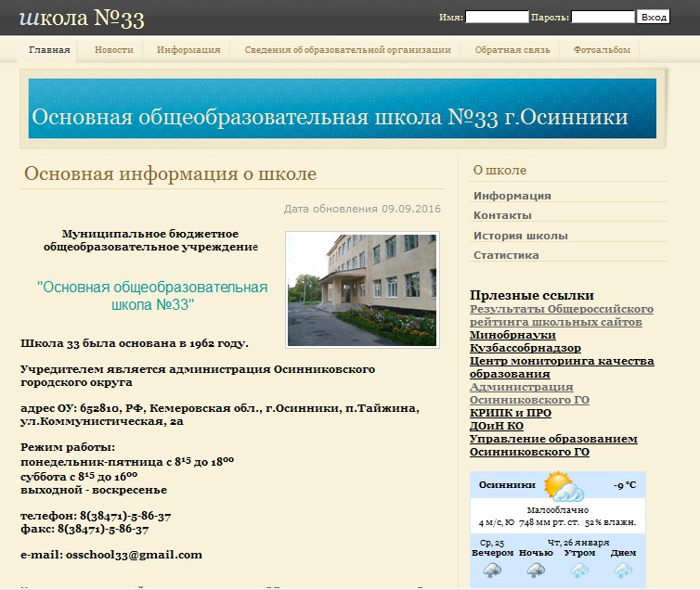Click Осинники city name in weather widget
The width and height of the screenshot is (700, 590).
click(x=507, y=485)
